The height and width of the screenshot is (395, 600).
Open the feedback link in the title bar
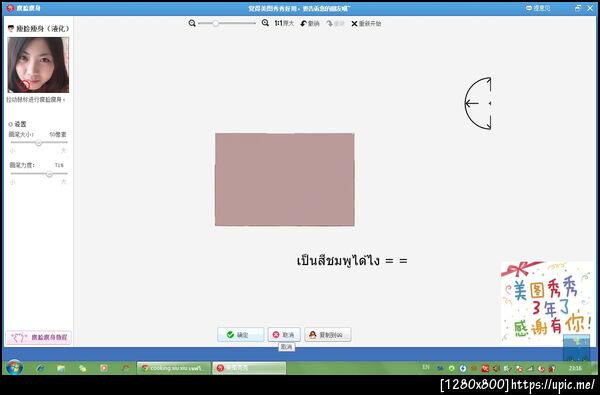[x=538, y=8]
